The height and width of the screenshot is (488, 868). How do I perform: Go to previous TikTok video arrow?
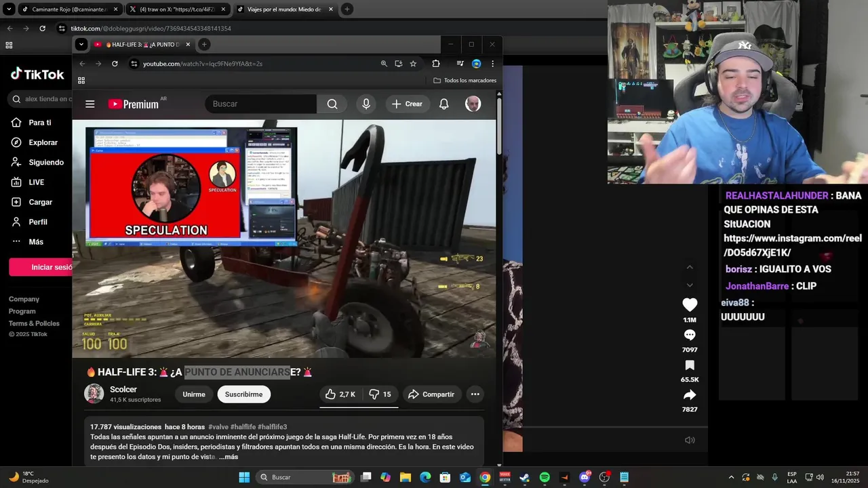(x=690, y=267)
